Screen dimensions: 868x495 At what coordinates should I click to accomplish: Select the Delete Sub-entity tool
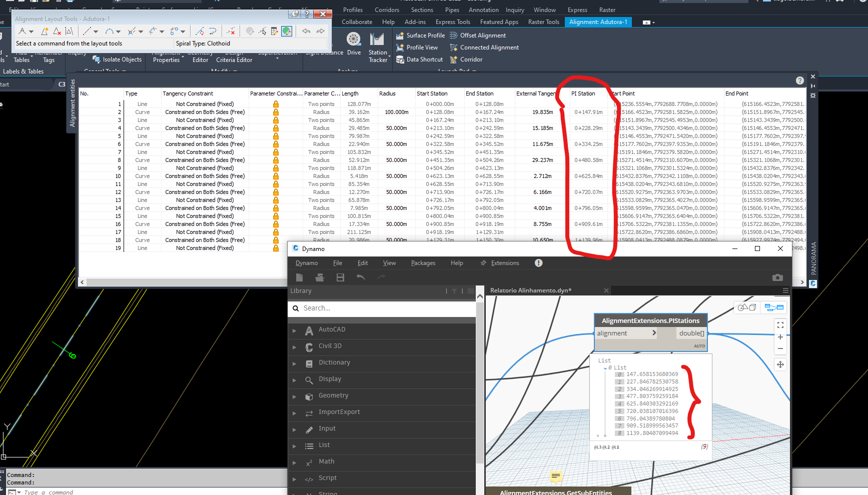(231, 31)
